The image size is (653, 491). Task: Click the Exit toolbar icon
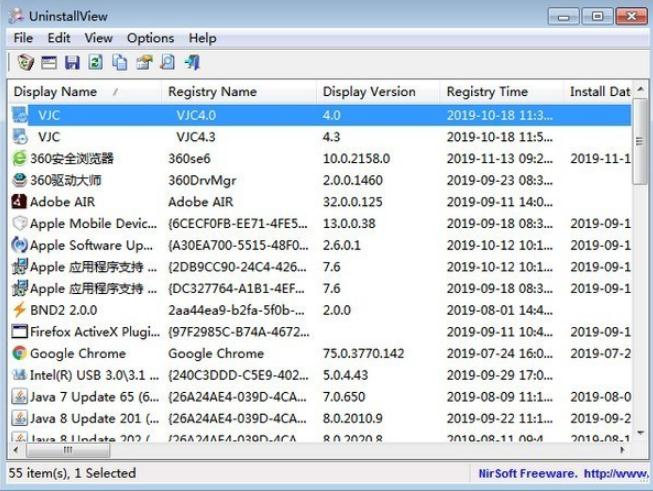[192, 63]
